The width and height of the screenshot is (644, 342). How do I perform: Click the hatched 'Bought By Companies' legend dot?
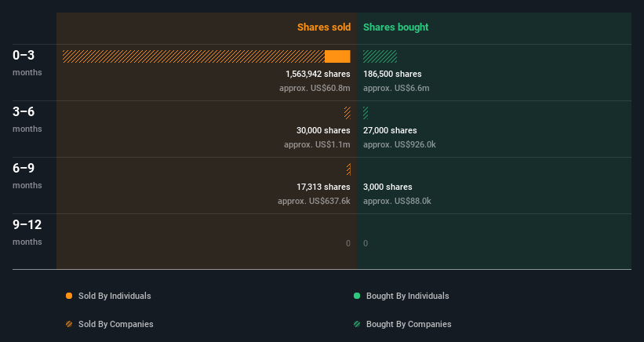point(357,324)
